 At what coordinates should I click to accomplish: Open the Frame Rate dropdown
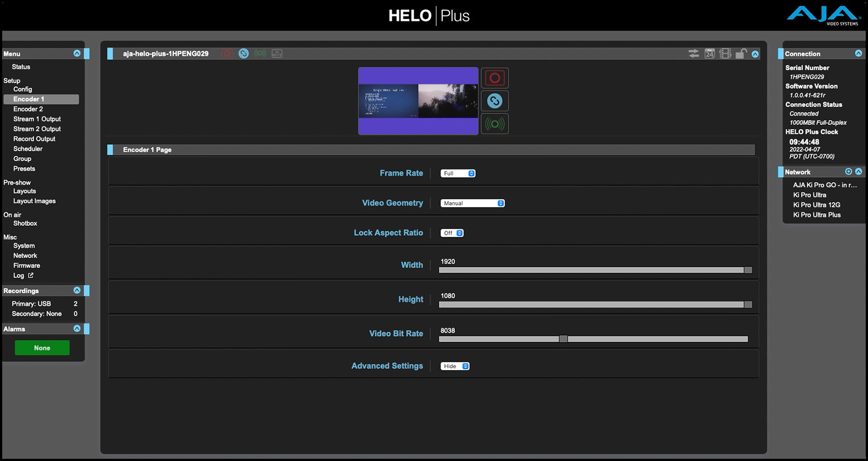click(x=458, y=173)
